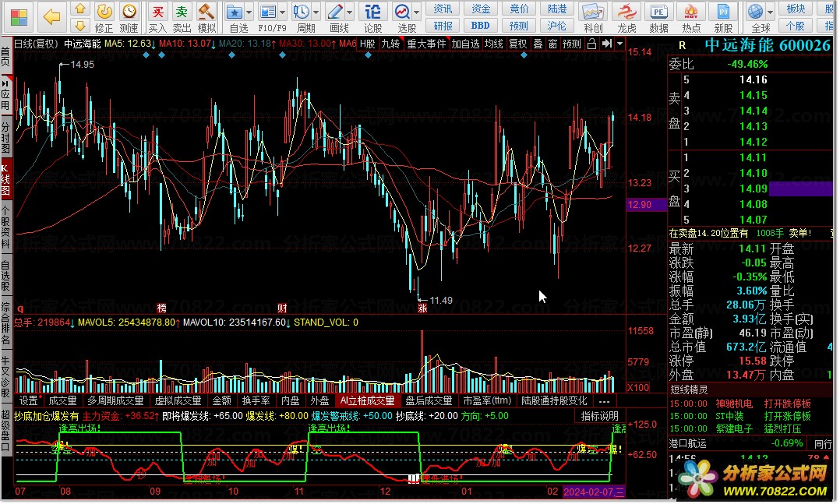Click the 资讯 button
Screen dimensions: 840x504
(x=443, y=9)
